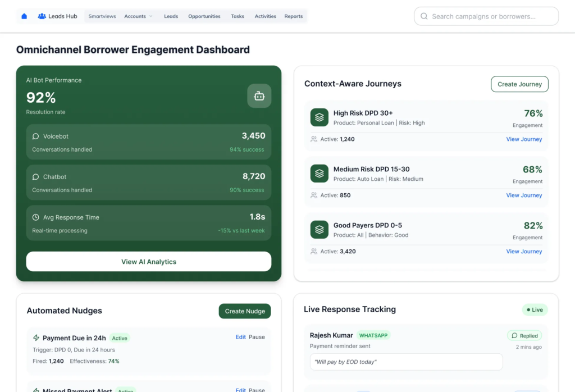Viewport: 575px width, 392px height.
Task: Click the Good Payers DPD 0-5 layers icon
Action: 320,230
